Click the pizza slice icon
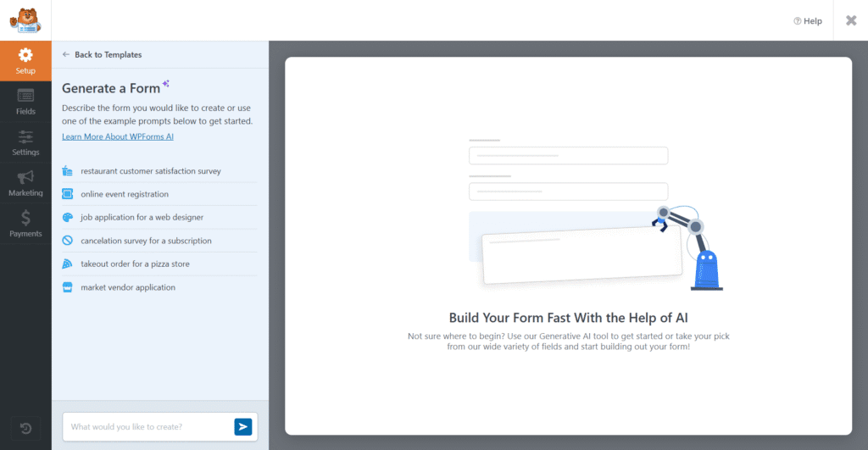 pos(68,264)
